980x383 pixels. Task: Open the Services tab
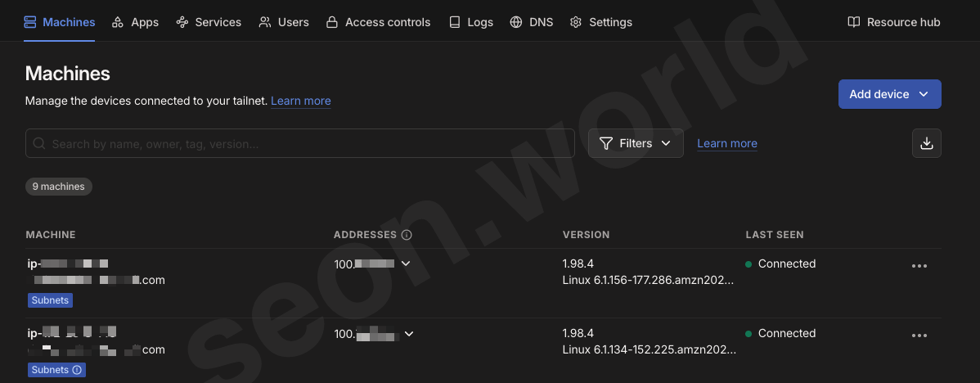coord(209,22)
